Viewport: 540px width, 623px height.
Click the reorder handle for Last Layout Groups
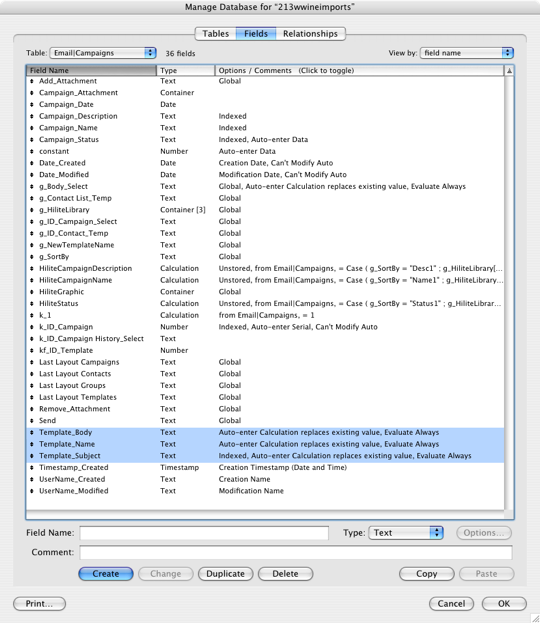pyautogui.click(x=32, y=385)
